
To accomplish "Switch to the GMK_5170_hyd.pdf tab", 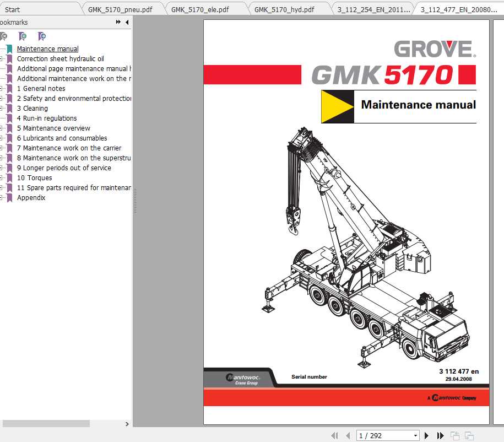I will pos(284,9).
